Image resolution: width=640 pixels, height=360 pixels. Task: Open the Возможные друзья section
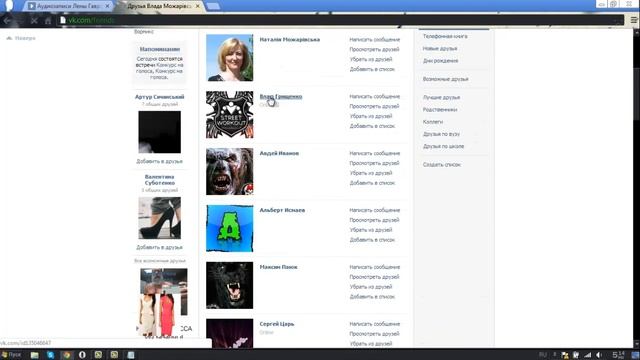tap(445, 79)
